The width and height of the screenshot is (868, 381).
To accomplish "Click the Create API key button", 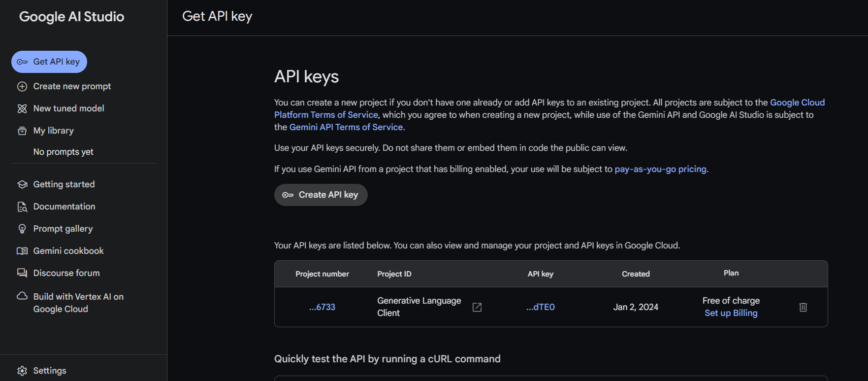I will click(321, 195).
